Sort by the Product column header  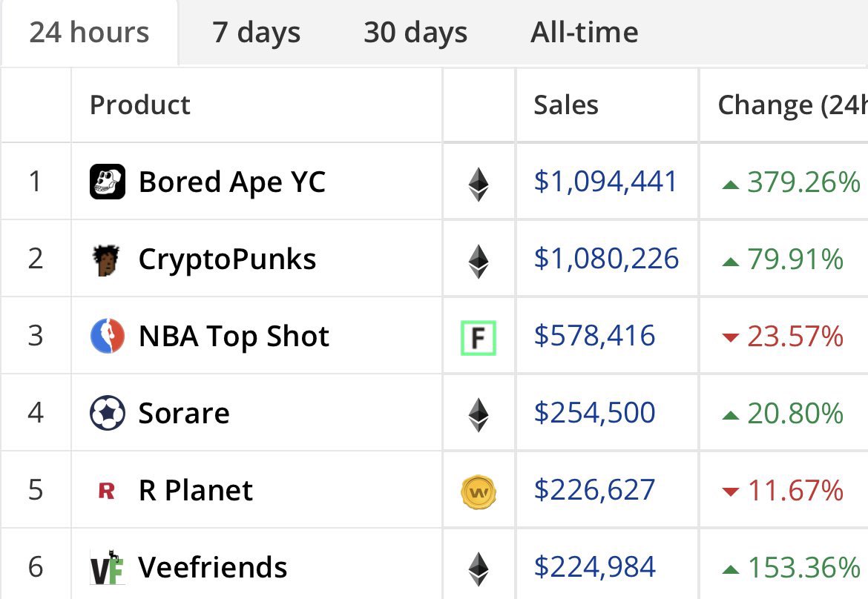click(140, 105)
